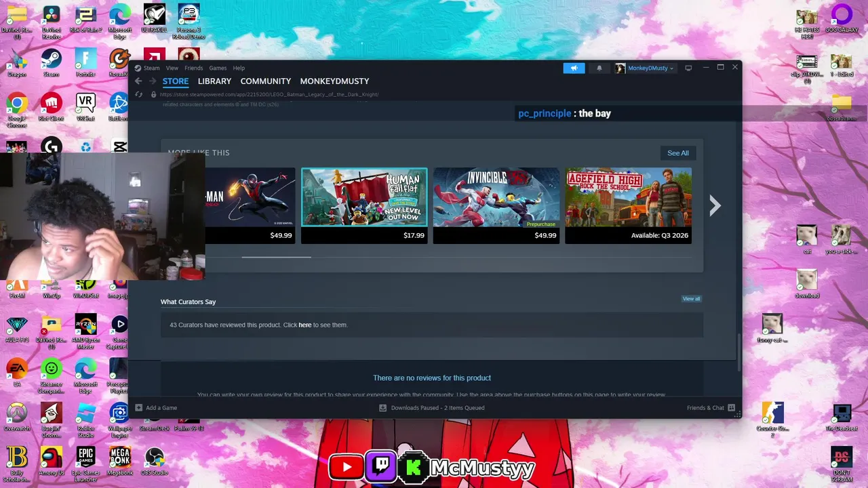This screenshot has width=868, height=488.
Task: Open the MONKEYDMUSTY profile tab
Action: click(334, 81)
